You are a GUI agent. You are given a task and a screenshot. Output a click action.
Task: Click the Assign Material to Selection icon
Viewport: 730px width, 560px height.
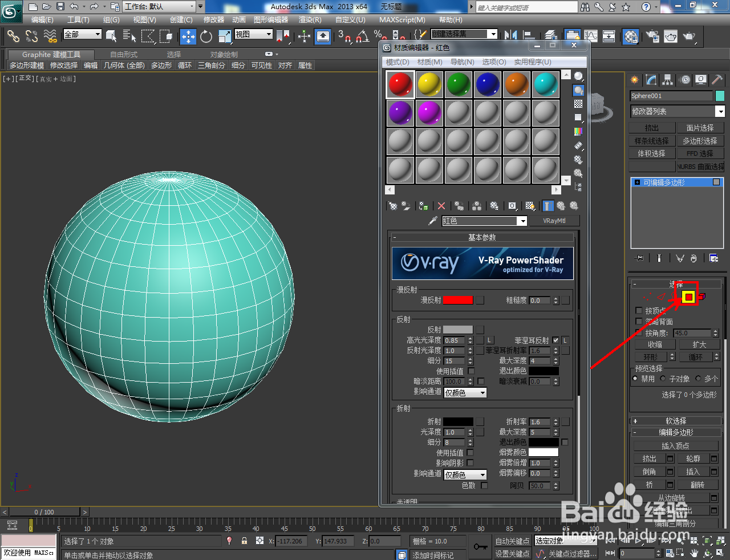pos(423,206)
